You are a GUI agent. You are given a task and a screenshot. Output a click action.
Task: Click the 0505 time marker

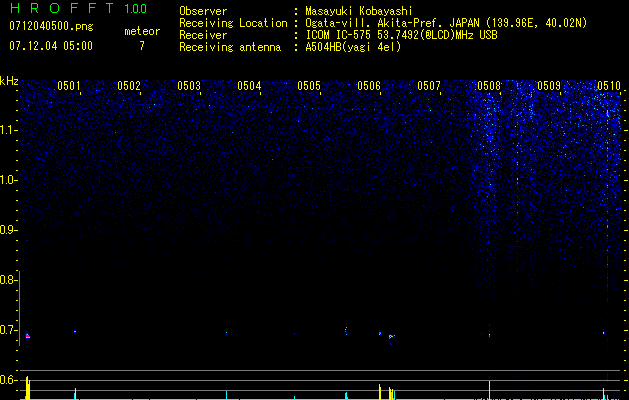pos(309,86)
